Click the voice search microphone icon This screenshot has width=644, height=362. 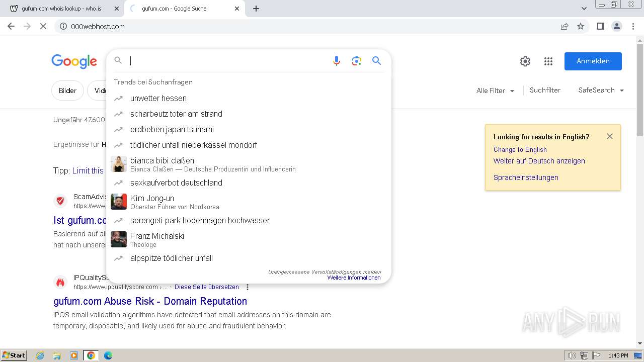tap(337, 61)
